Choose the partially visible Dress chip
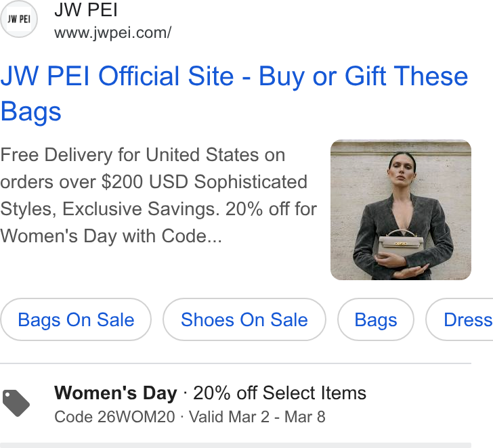 click(460, 319)
